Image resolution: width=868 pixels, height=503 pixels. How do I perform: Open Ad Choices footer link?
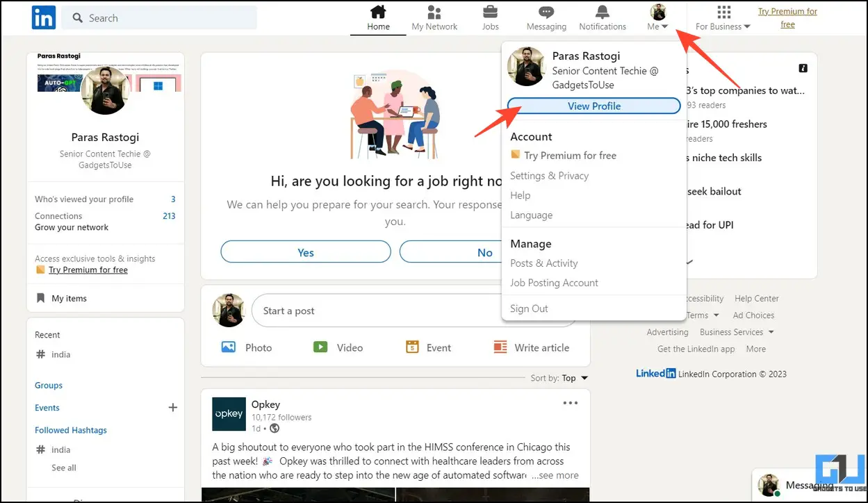click(x=753, y=315)
